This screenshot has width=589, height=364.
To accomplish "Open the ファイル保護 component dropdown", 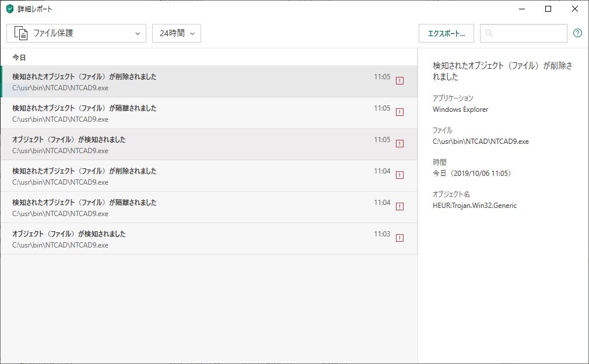I will pos(76,33).
